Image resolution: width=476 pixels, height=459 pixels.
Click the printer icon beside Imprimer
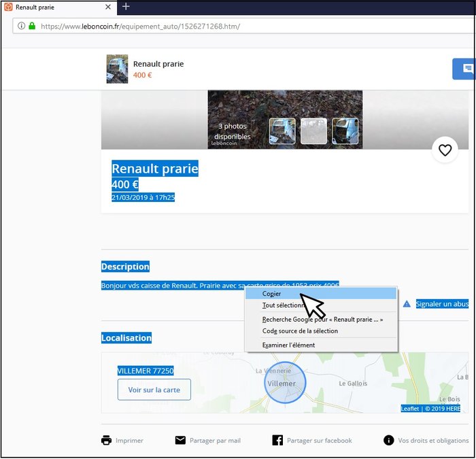(x=106, y=440)
